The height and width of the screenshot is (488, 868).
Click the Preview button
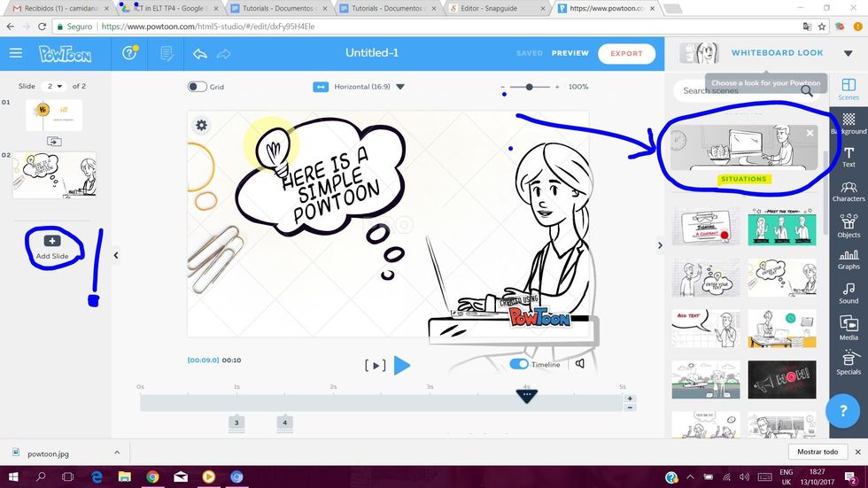pyautogui.click(x=570, y=53)
